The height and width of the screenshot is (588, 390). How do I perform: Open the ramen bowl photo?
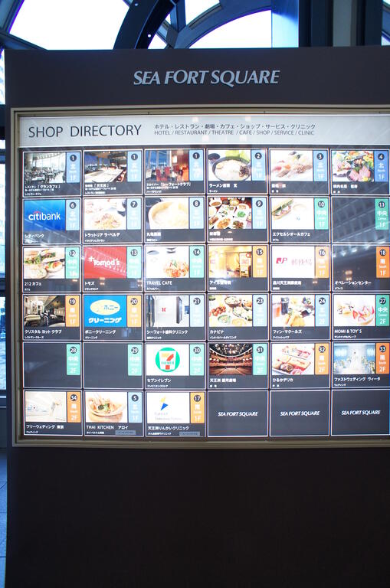pyautogui.click(x=230, y=165)
